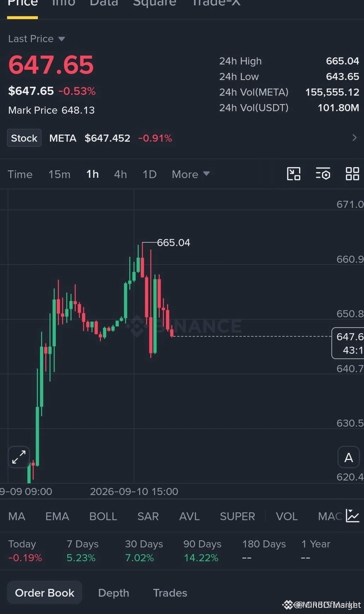
Task: Toggle the BOLL indicator
Action: pos(103,516)
